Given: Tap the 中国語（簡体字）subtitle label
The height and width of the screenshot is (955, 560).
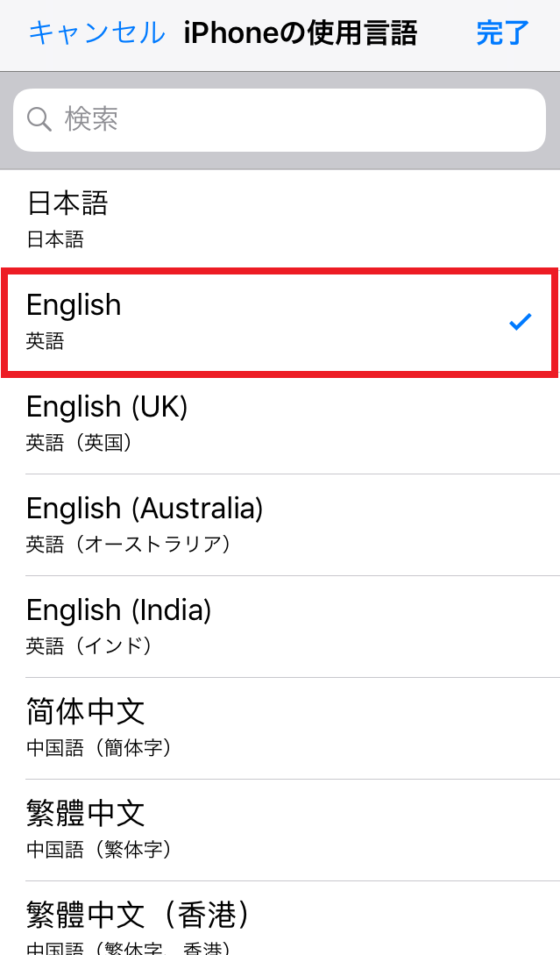Looking at the screenshot, I should pos(99,747).
